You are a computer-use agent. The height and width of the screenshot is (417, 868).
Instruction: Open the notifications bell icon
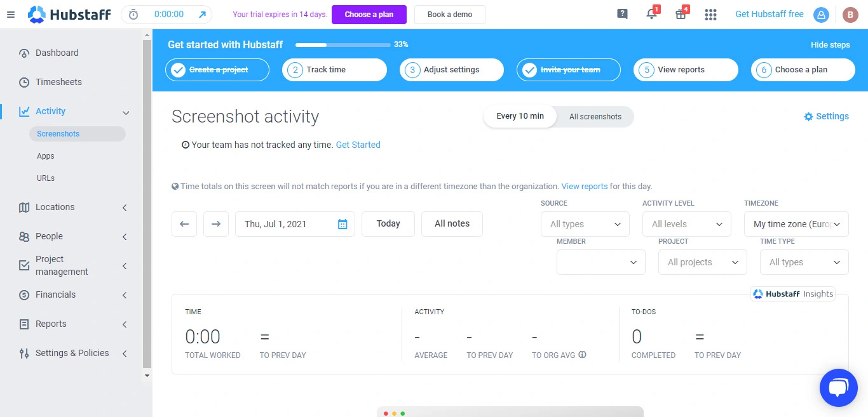[651, 15]
